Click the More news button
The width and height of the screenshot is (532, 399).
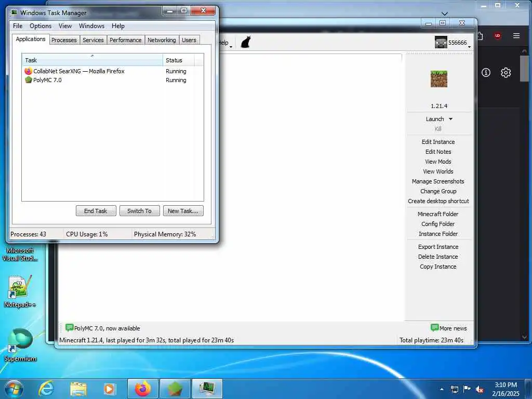pyautogui.click(x=449, y=328)
